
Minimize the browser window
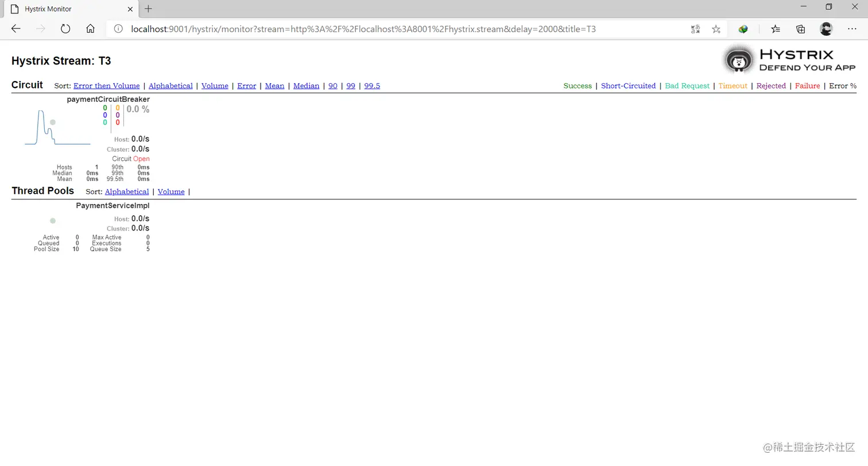point(803,7)
